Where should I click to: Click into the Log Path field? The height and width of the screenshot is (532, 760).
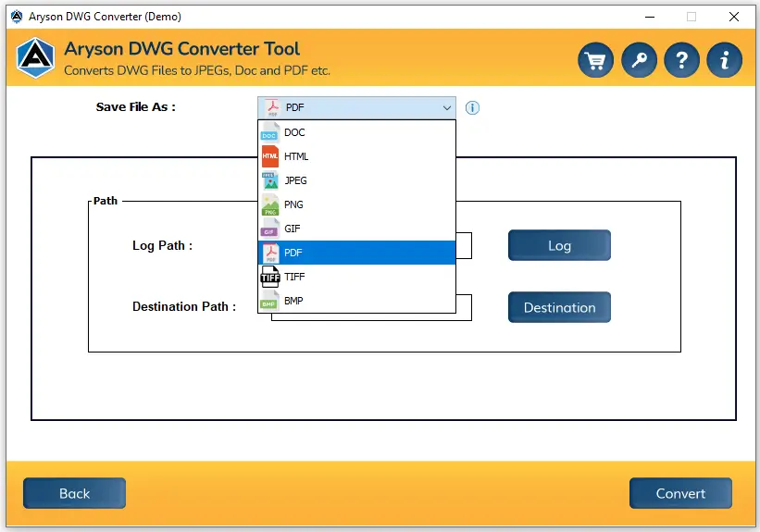(x=464, y=246)
